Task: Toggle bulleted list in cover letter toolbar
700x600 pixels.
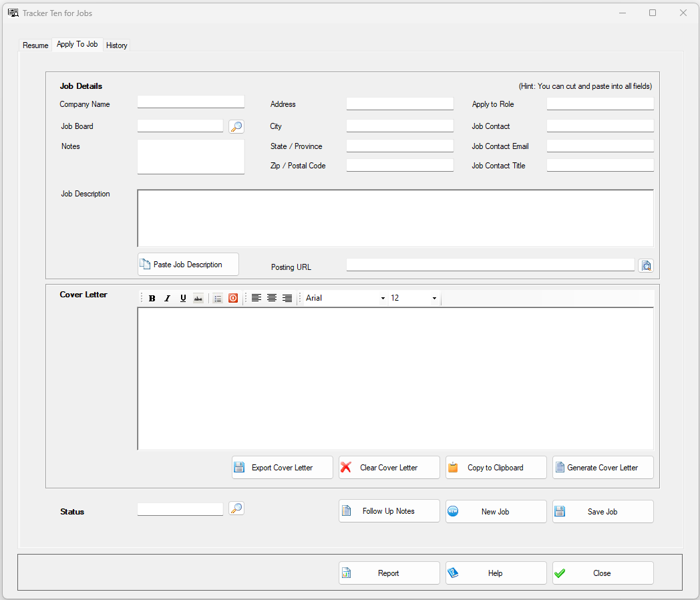Action: click(x=218, y=298)
